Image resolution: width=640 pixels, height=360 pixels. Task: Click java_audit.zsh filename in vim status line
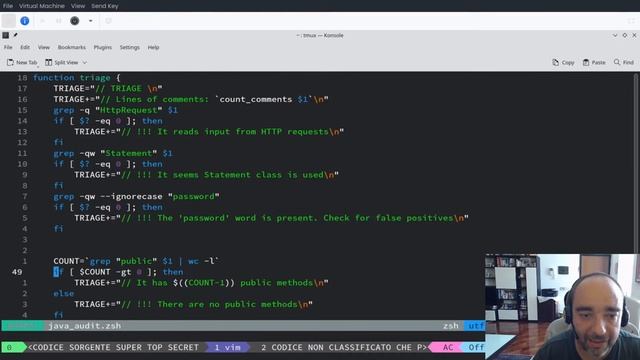click(x=85, y=326)
